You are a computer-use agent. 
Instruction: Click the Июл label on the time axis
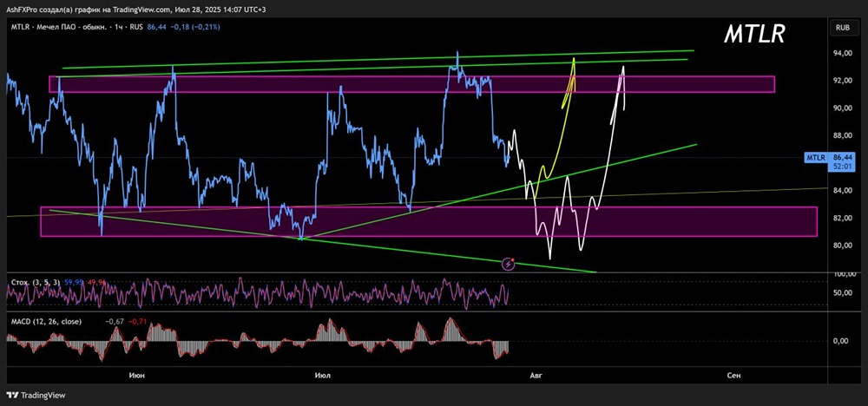pyautogui.click(x=322, y=376)
